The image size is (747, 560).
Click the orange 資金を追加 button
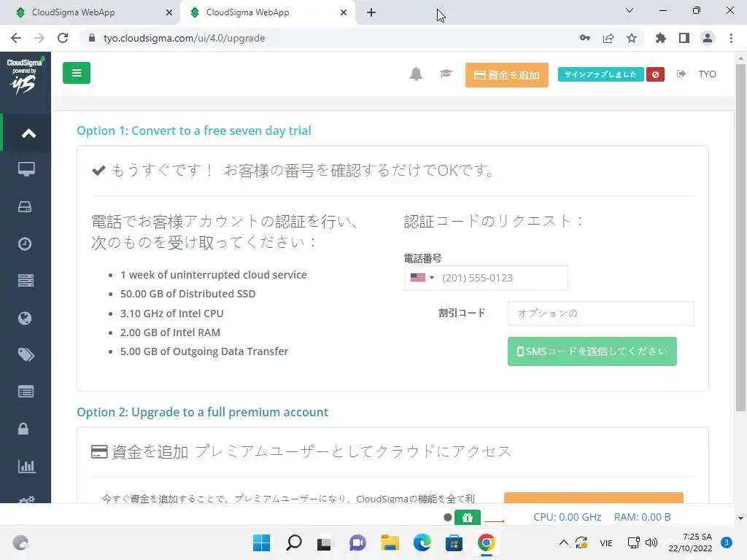(x=507, y=75)
